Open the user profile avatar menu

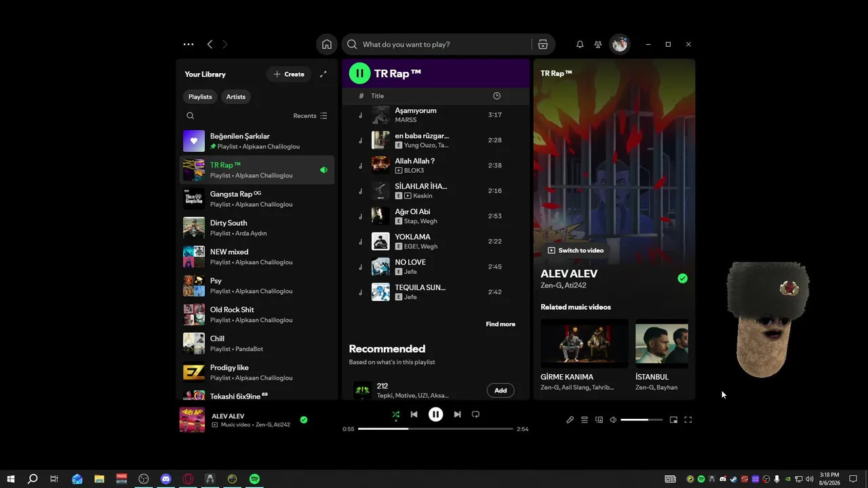pyautogui.click(x=620, y=45)
